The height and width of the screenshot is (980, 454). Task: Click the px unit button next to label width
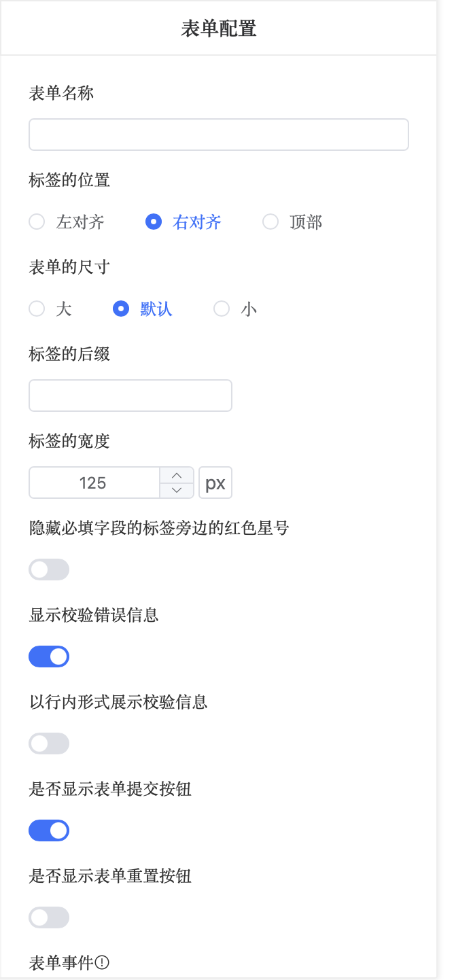[215, 483]
